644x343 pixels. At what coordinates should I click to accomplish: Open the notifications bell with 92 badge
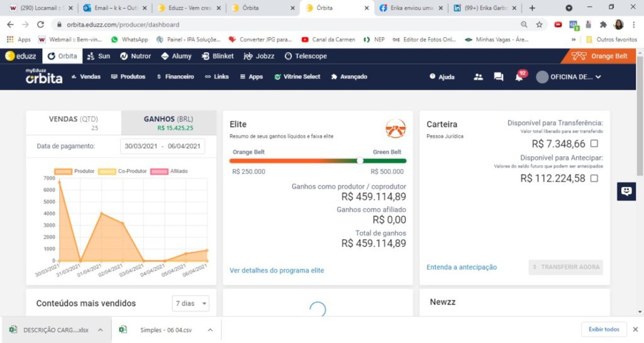coord(519,77)
